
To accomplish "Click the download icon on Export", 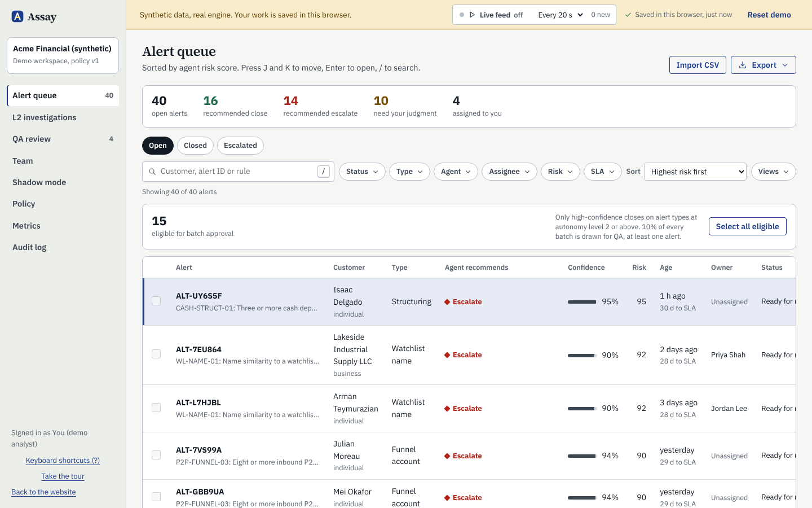I will [743, 65].
